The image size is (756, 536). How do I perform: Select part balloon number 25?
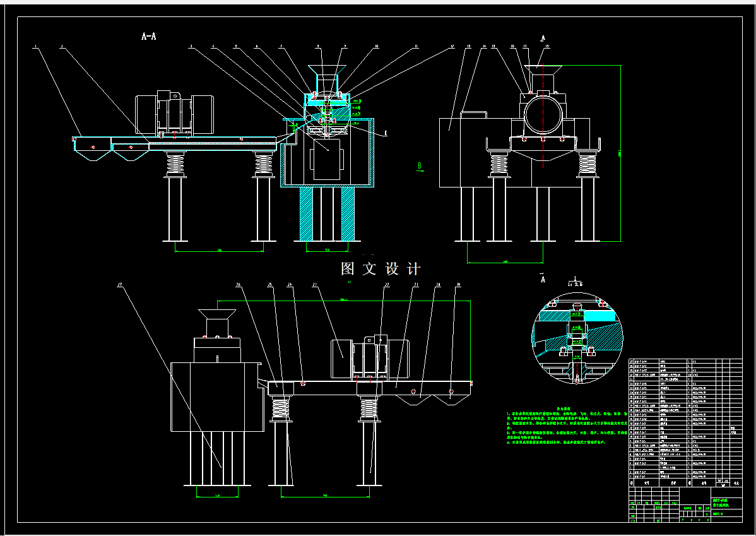[271, 285]
